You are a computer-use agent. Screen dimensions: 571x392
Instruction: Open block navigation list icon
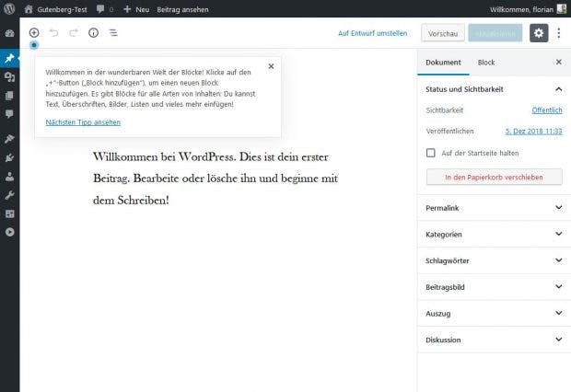(113, 33)
